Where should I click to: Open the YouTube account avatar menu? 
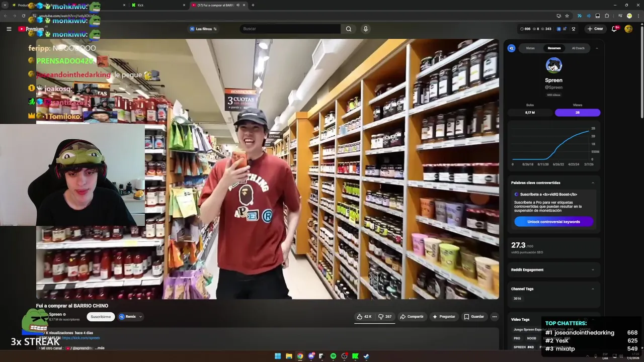628,29
